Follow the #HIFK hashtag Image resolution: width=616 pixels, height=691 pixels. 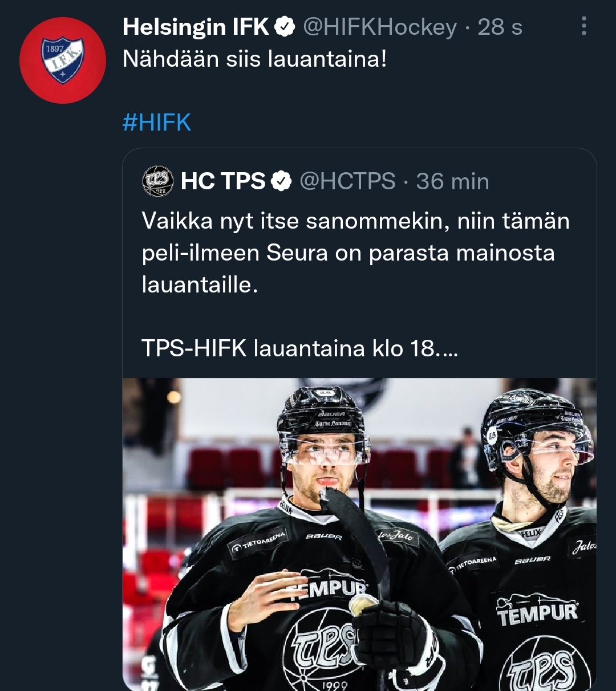coord(157,123)
